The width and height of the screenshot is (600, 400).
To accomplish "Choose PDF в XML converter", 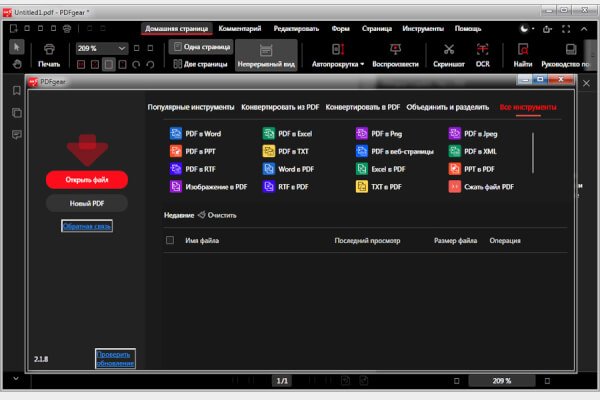I will 473,151.
